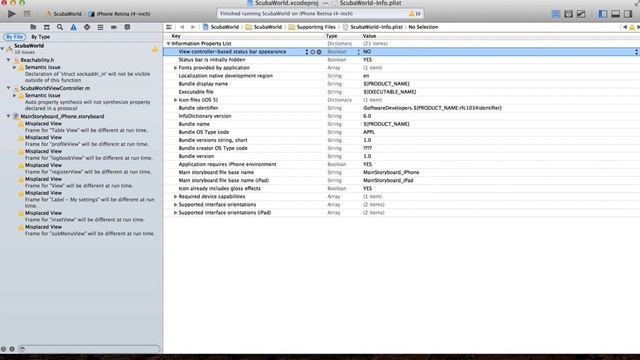Click Supporting Files folder in jump bar
Screen dimensions: 640x360
click(312, 27)
